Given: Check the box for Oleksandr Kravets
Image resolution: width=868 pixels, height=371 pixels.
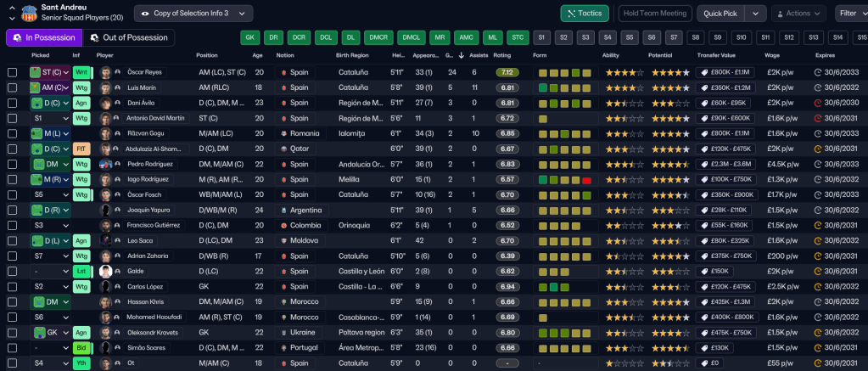Looking at the screenshot, I should pos(12,333).
